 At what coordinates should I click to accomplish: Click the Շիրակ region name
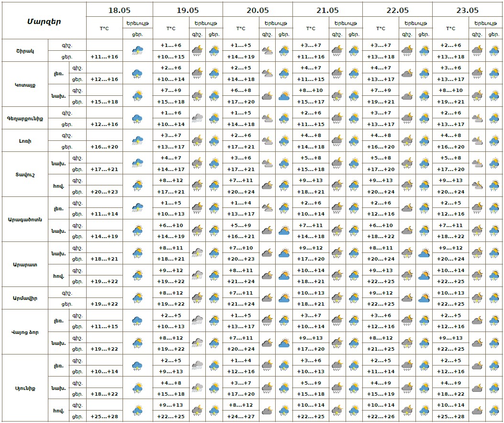(25, 51)
